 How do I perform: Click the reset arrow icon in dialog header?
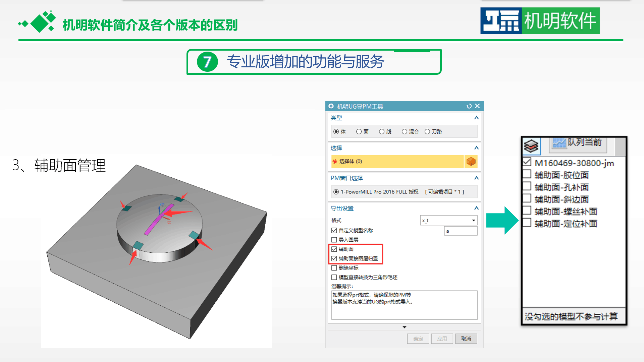469,106
